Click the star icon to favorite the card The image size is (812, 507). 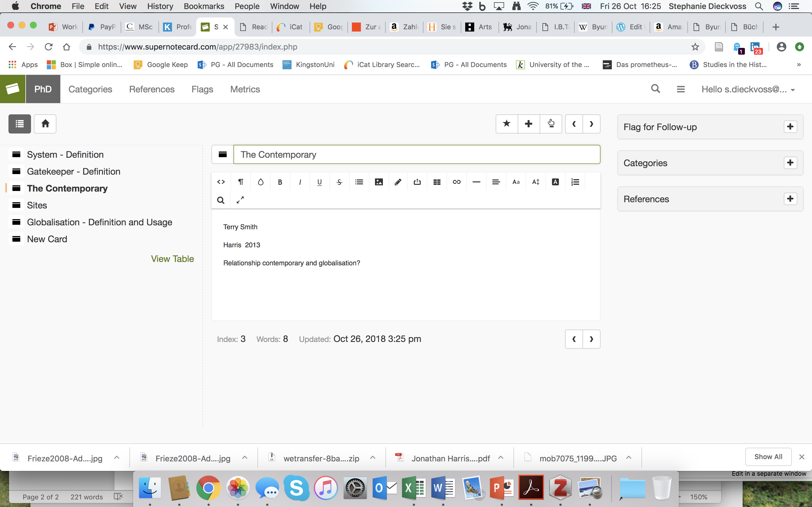click(x=506, y=124)
